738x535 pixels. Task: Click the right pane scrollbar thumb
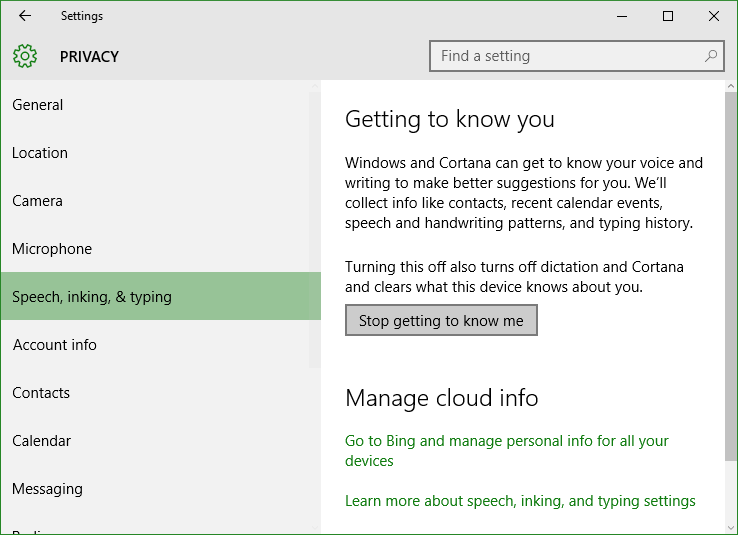coord(730,277)
